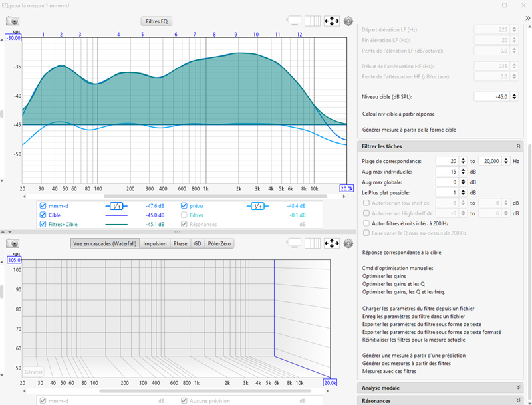Click Calcul niv cible à partir réponse
This screenshot has width=532, height=405.
(398, 114)
